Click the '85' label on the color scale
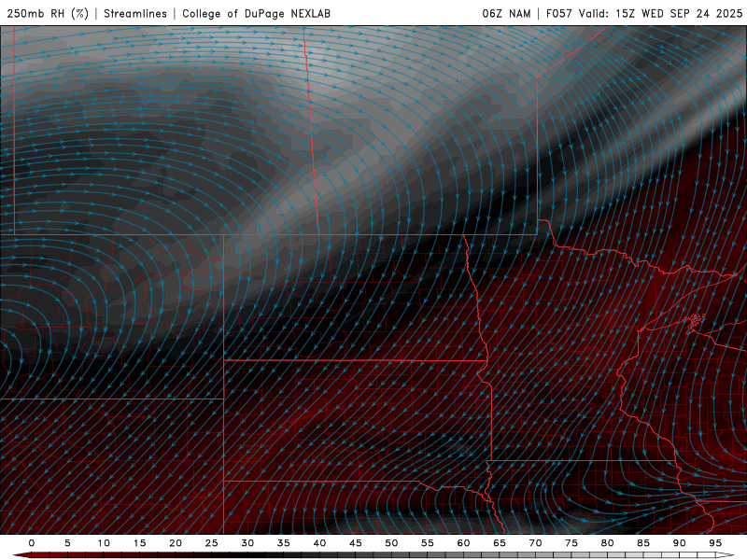This screenshot has height=560, width=747. tap(643, 543)
